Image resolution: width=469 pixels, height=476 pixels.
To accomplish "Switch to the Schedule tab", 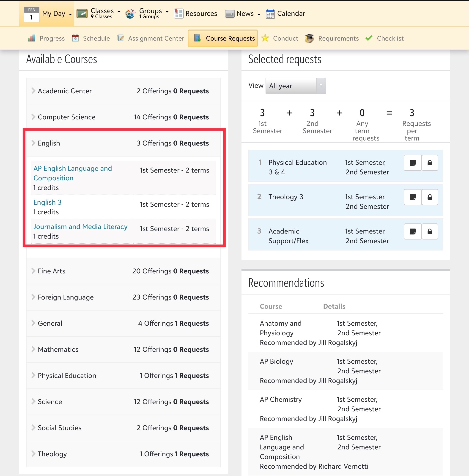I will coord(91,38).
